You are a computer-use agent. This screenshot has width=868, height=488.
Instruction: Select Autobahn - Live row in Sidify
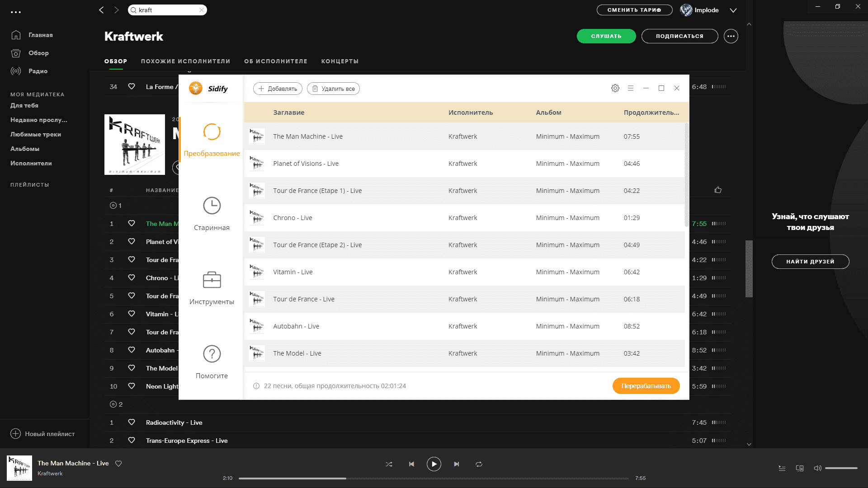coord(464,326)
